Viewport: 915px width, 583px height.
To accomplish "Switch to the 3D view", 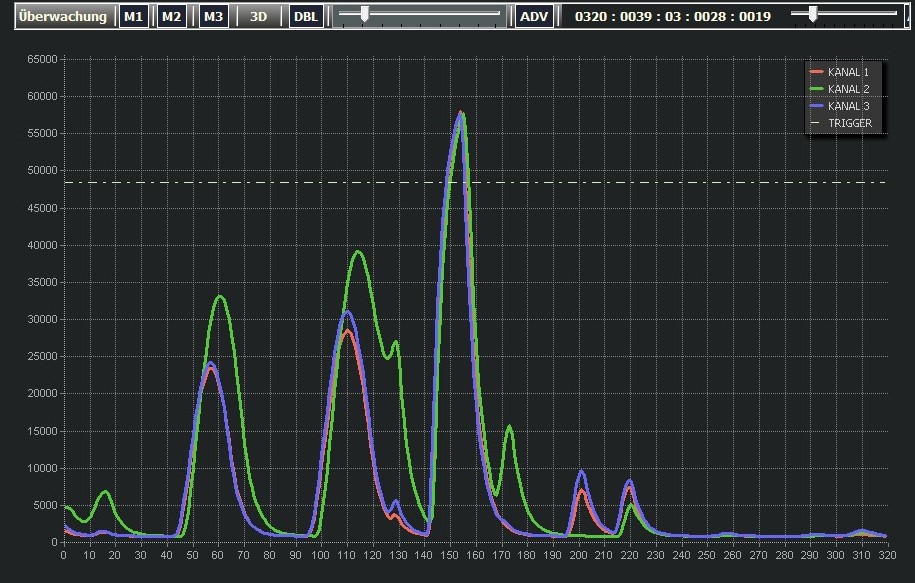I will (258, 16).
